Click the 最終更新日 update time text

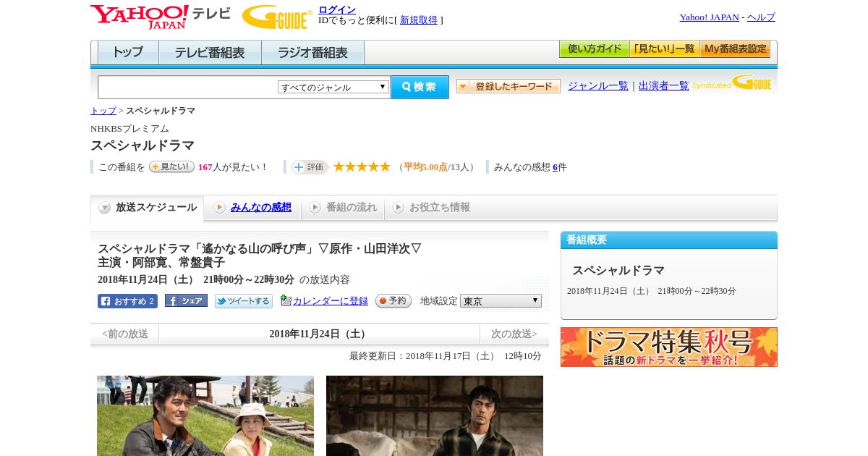point(446,356)
